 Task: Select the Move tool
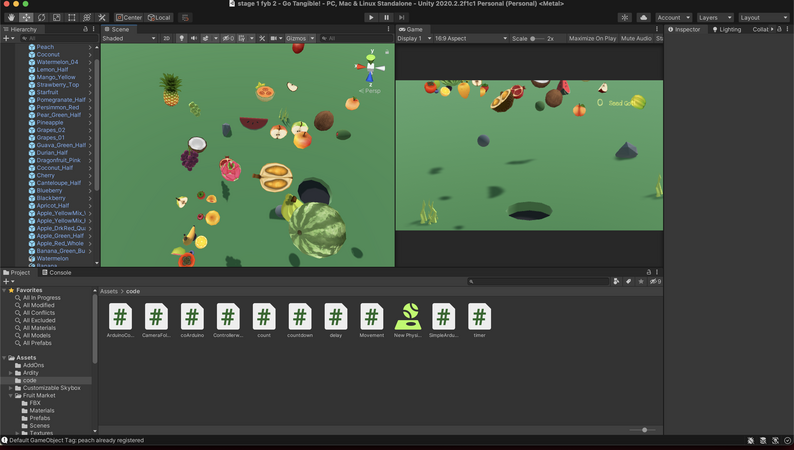coord(25,17)
